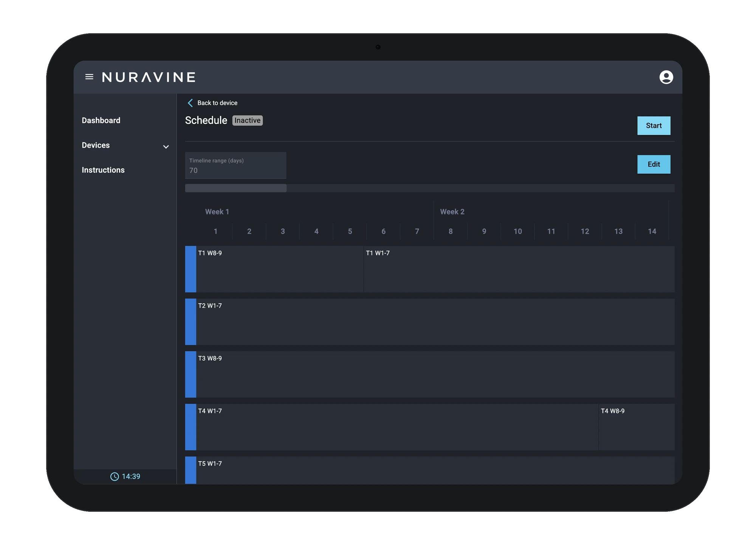The width and height of the screenshot is (756, 545).
Task: Click the Week 2 header
Action: (452, 212)
